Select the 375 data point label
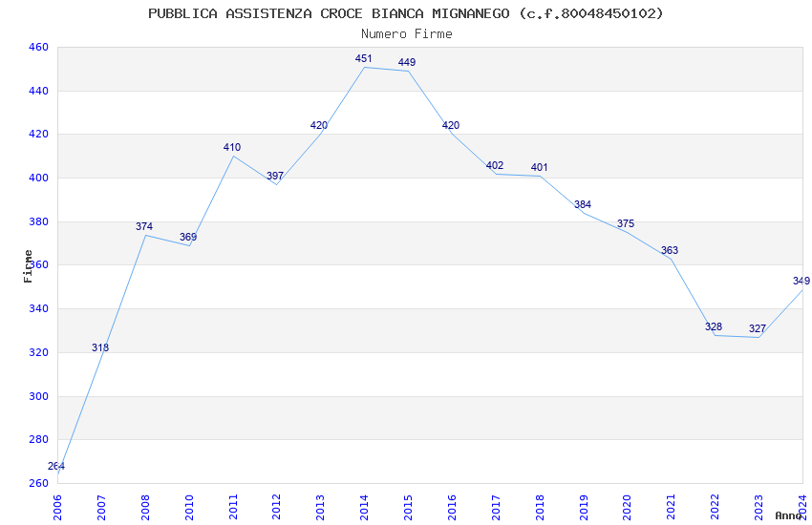This screenshot has height=525, width=812. tap(626, 223)
